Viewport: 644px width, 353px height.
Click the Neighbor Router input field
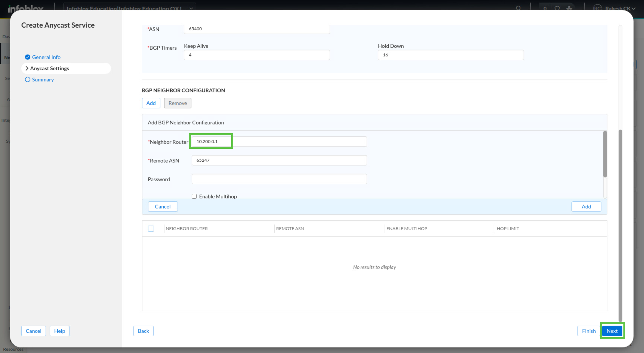point(279,141)
